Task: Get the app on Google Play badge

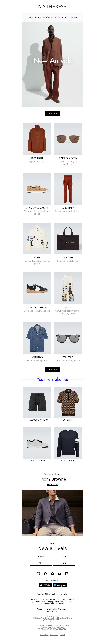Action: [x=60, y=585]
